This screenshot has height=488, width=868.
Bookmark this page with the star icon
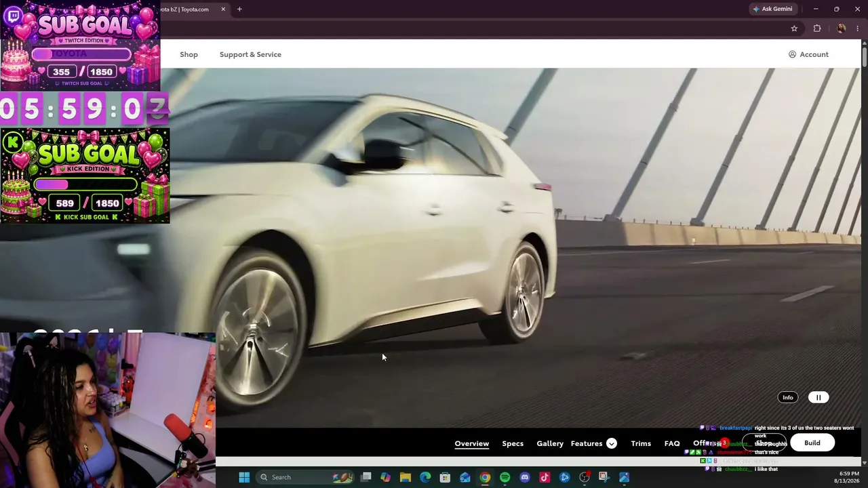coord(794,28)
